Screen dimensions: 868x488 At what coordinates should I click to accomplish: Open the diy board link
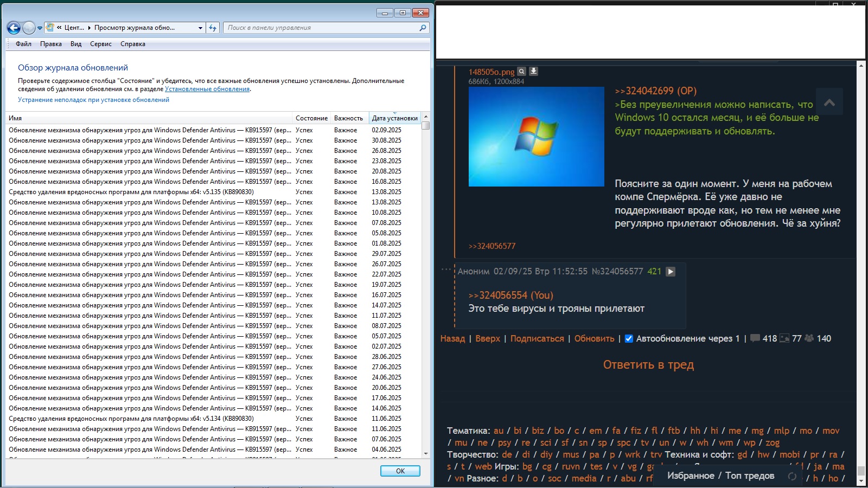pyautogui.click(x=546, y=455)
